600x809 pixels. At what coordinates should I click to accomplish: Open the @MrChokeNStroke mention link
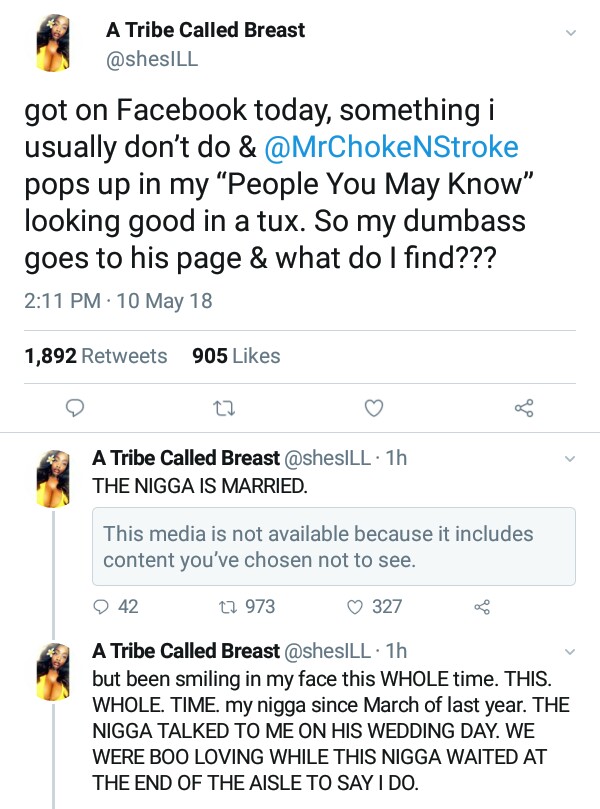tap(392, 147)
